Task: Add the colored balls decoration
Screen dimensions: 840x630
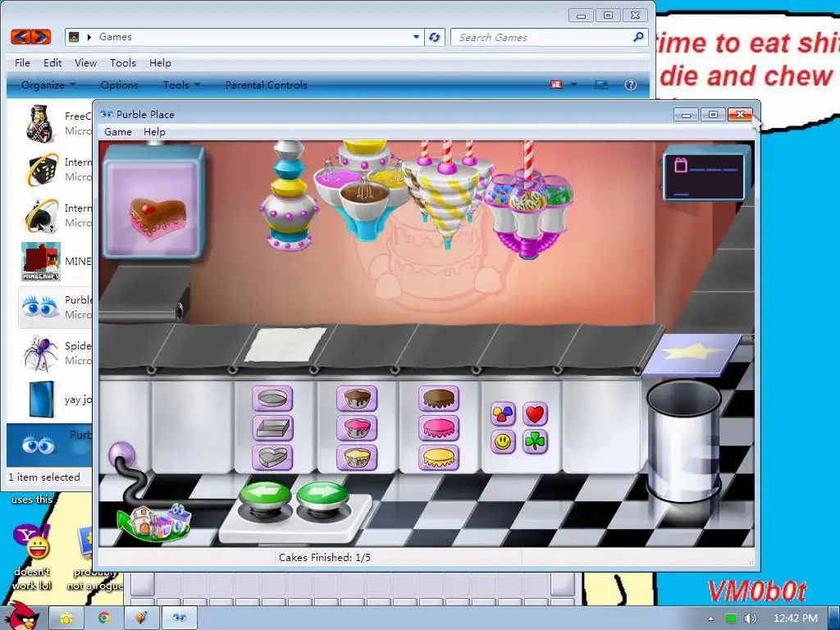Action: pos(503,413)
